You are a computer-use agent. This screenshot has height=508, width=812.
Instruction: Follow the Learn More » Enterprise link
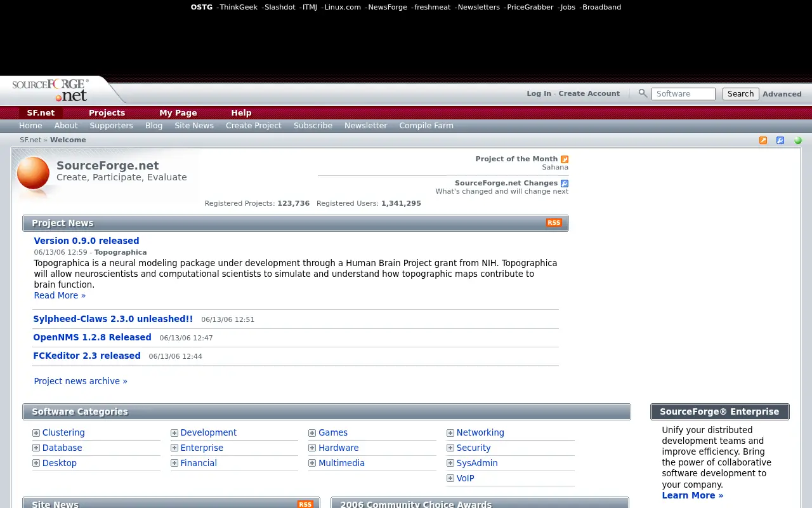point(693,495)
